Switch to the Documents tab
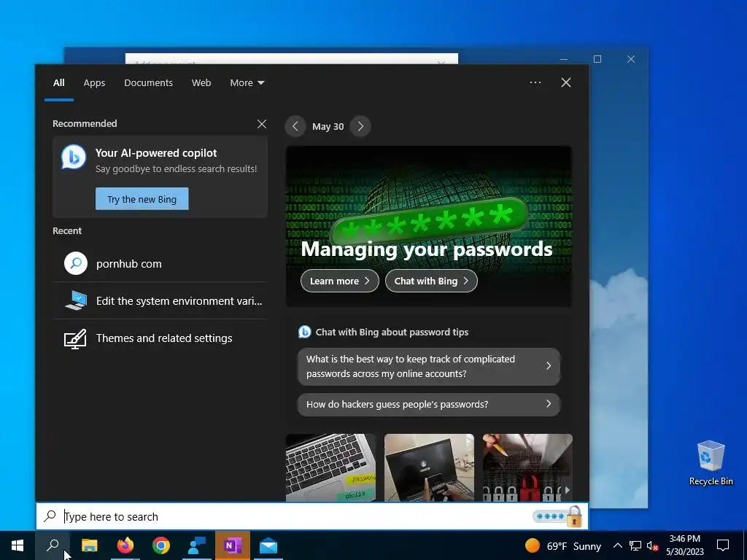 click(x=148, y=83)
